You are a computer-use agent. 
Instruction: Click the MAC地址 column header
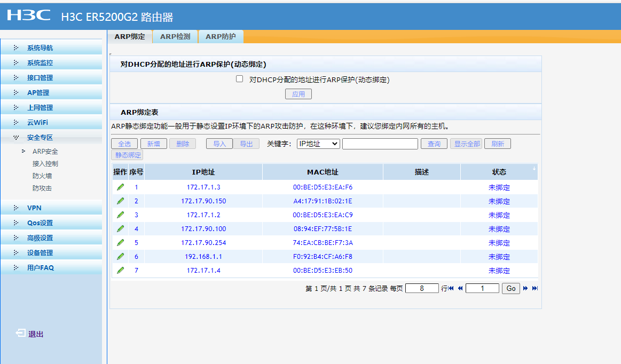(x=323, y=172)
